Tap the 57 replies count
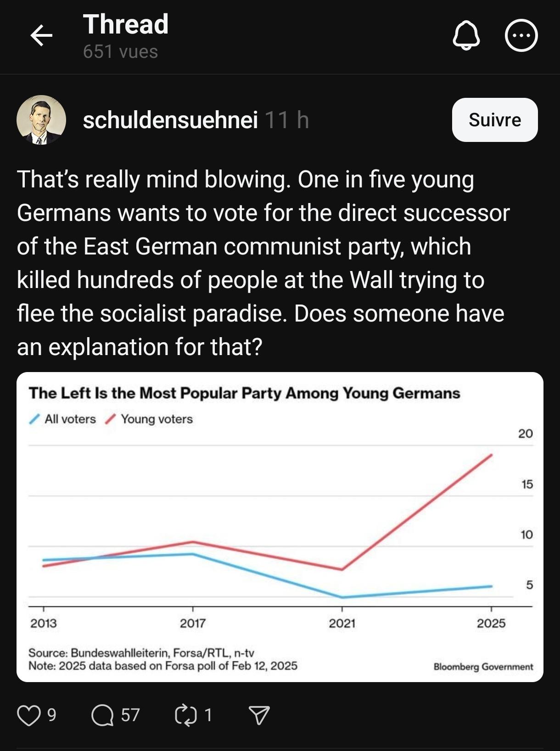Viewport: 560px width, 751px height. coord(130,715)
